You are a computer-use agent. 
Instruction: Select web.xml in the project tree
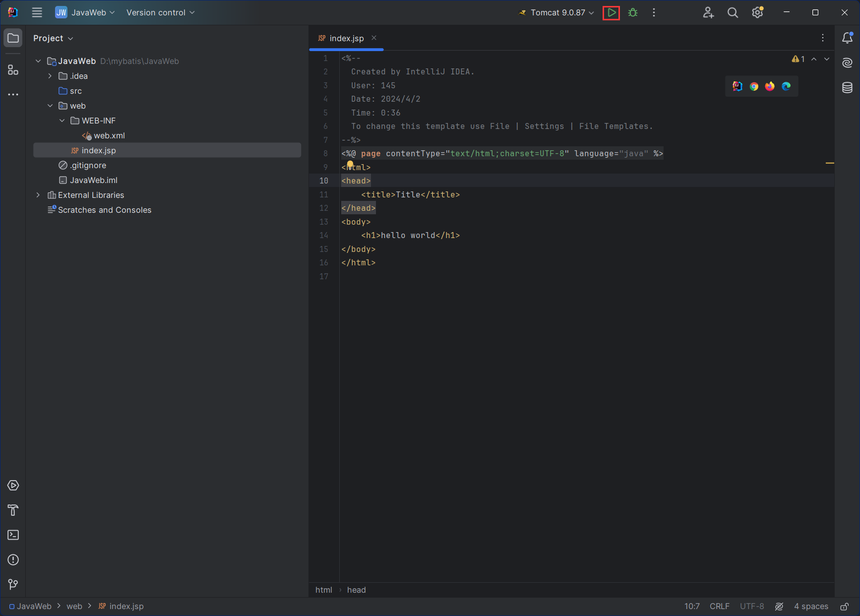109,135
